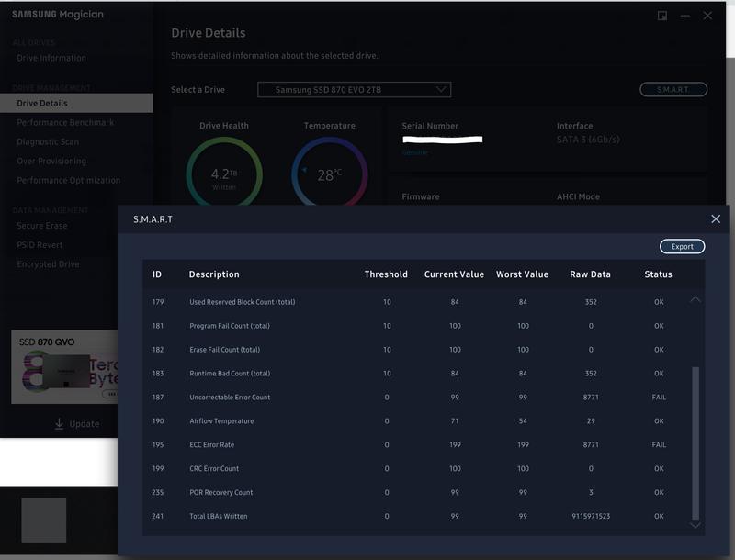Close the S.M.A.R.T dialog
735x560 pixels.
(716, 218)
